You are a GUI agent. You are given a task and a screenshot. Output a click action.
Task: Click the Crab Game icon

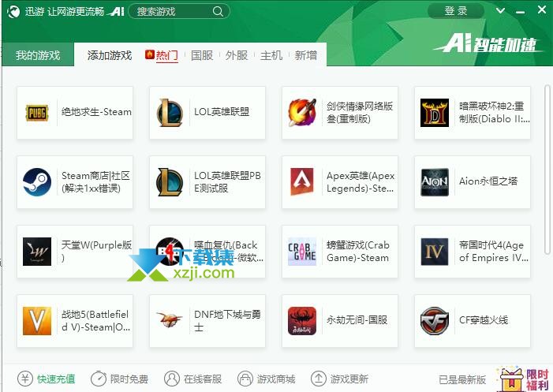point(302,252)
